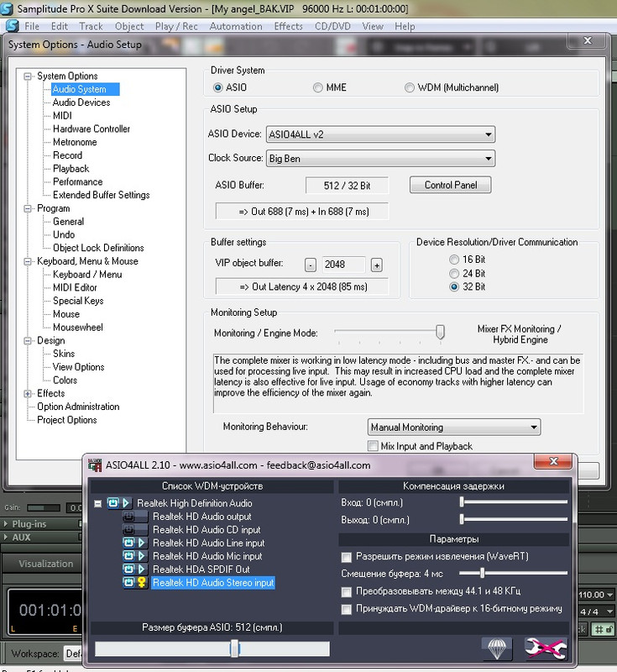Toggle device icon for Realtek High Definition Audio
Screen dimensions: 617x672
click(x=113, y=502)
